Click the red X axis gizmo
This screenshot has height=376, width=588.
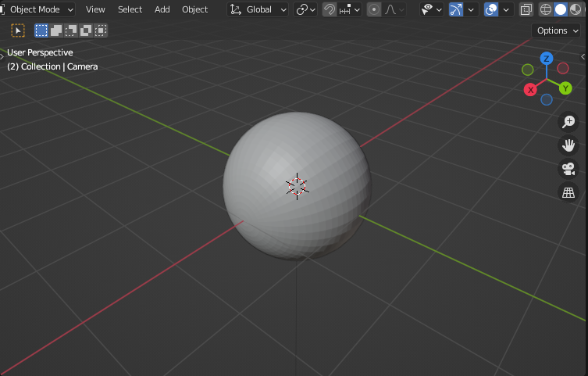coord(530,90)
